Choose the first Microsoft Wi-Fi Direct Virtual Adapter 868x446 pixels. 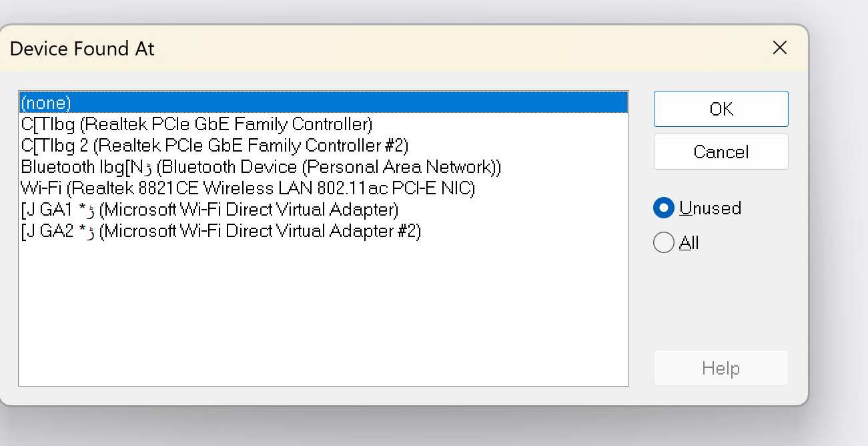209,210
